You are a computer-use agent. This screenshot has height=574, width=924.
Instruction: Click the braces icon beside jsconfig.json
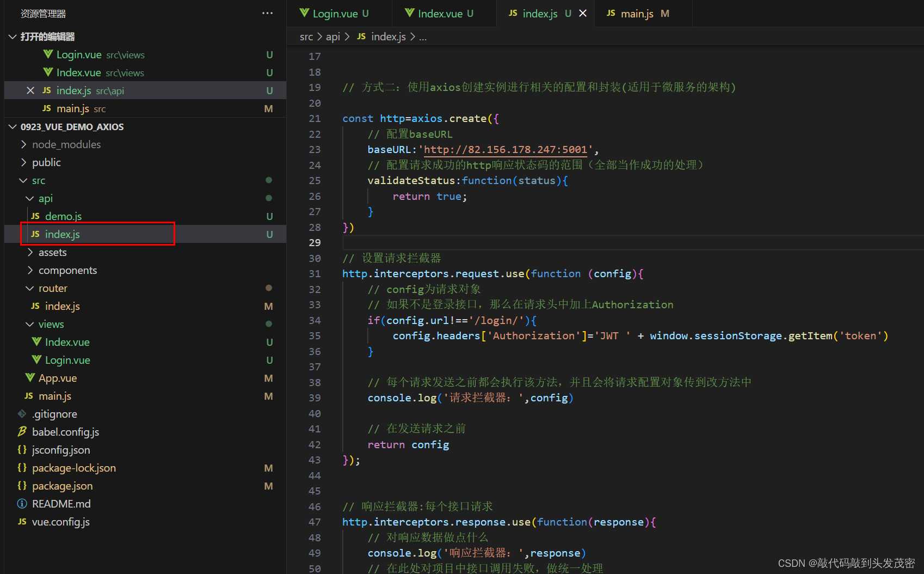coord(22,450)
